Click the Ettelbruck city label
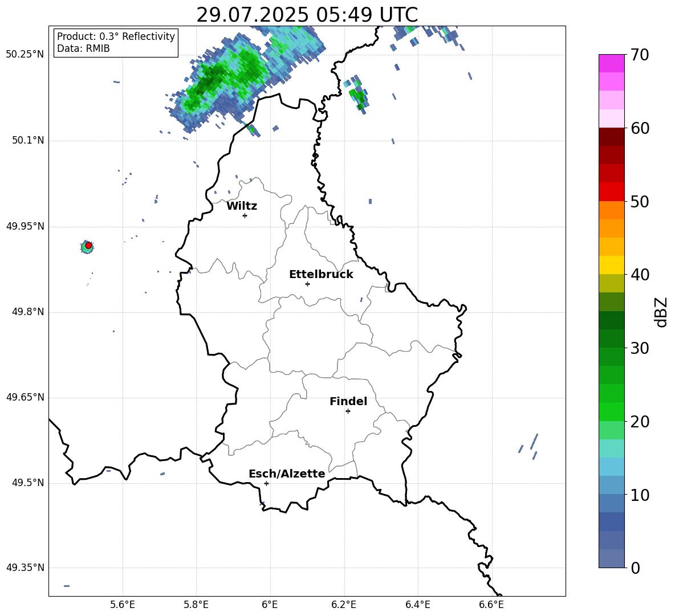Image resolution: width=675 pixels, height=616 pixels. point(321,275)
